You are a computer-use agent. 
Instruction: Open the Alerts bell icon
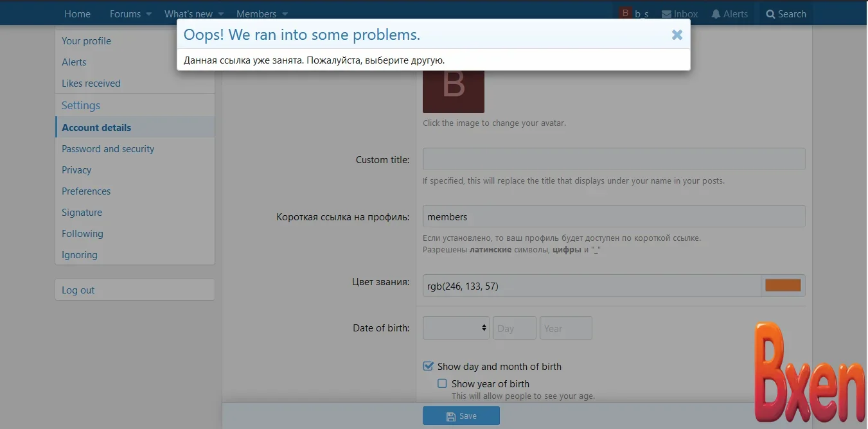pyautogui.click(x=716, y=14)
